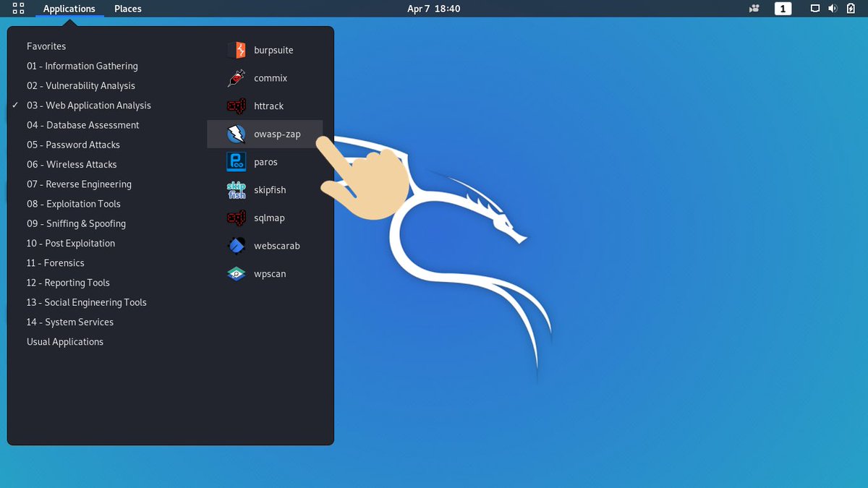Click the skipfish icon

pyautogui.click(x=237, y=190)
